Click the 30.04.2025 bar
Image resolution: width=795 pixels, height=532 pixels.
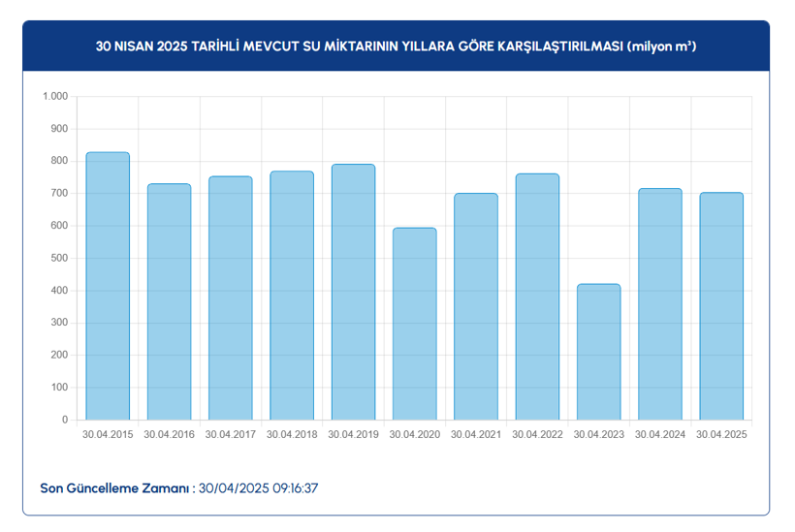[721, 306]
